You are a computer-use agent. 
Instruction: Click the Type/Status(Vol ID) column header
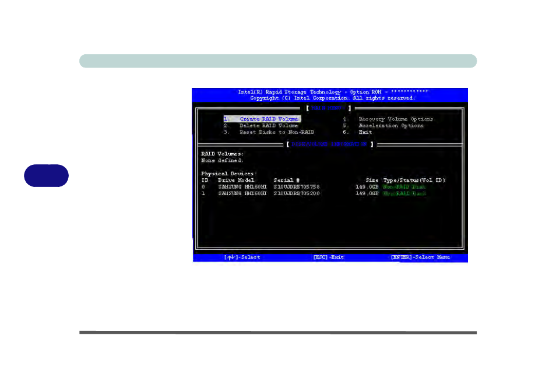(x=414, y=181)
